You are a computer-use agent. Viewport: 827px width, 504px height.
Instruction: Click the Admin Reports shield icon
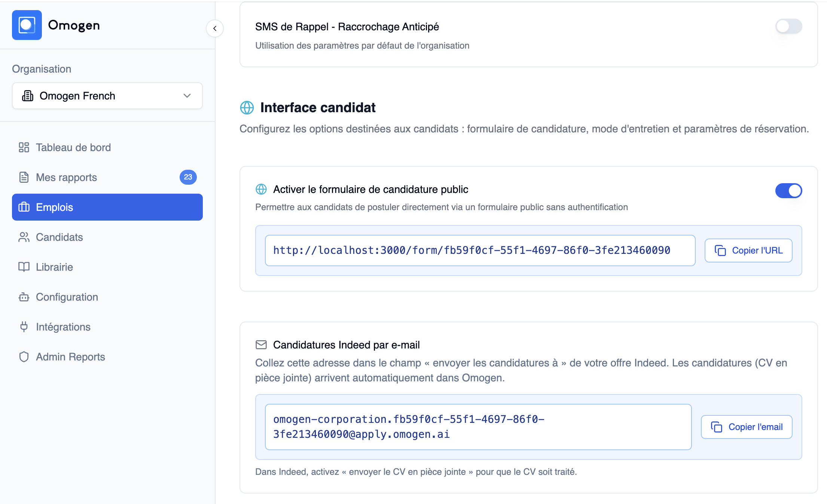pos(24,357)
